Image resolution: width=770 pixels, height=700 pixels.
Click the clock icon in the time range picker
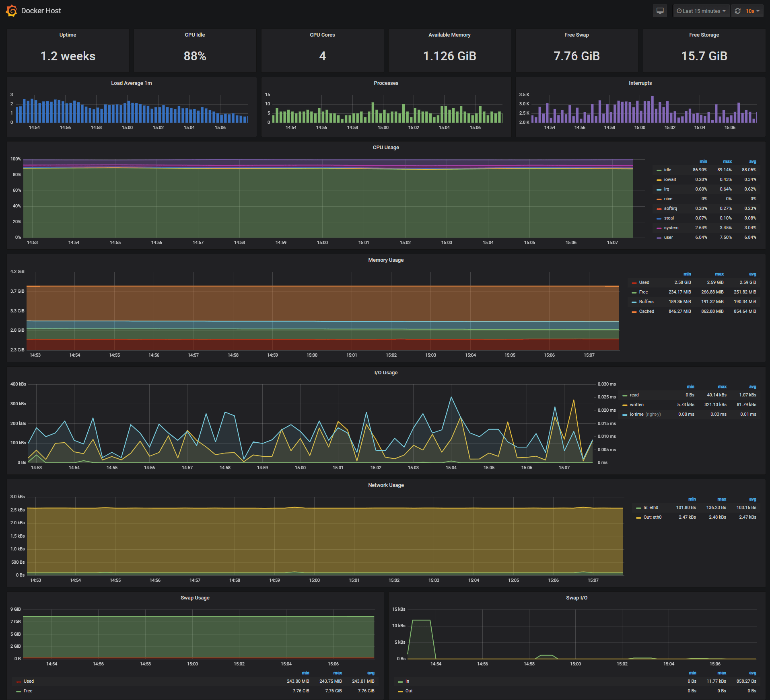click(x=680, y=11)
